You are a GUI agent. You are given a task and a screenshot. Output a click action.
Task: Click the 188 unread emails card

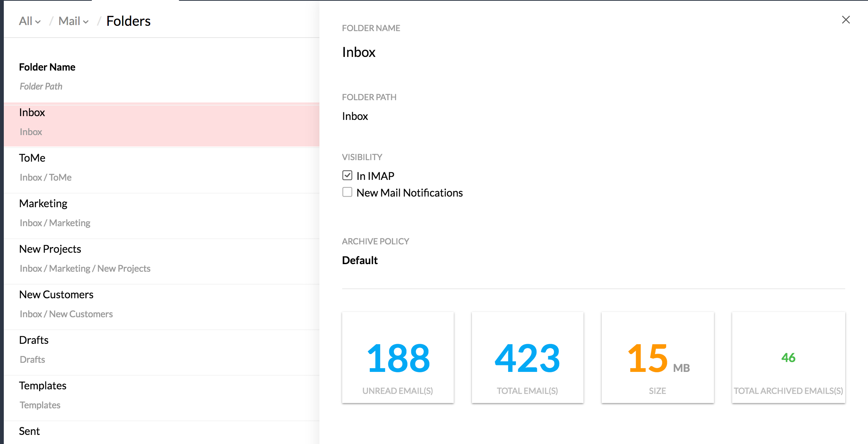pos(398,357)
